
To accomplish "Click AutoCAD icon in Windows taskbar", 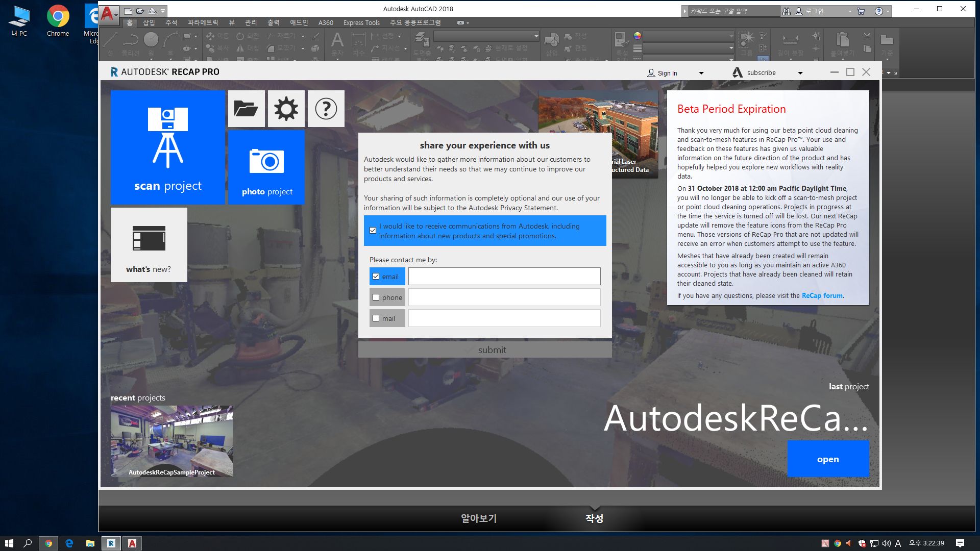I will [x=132, y=543].
